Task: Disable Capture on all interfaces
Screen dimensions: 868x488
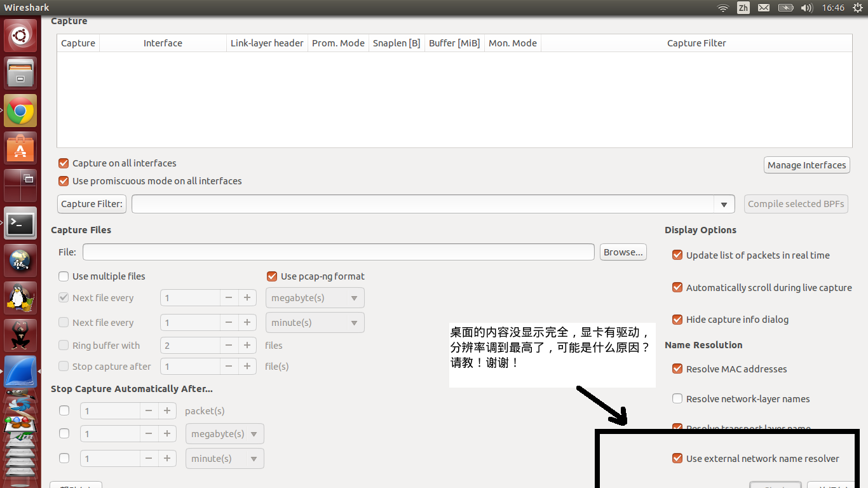Action: point(64,163)
